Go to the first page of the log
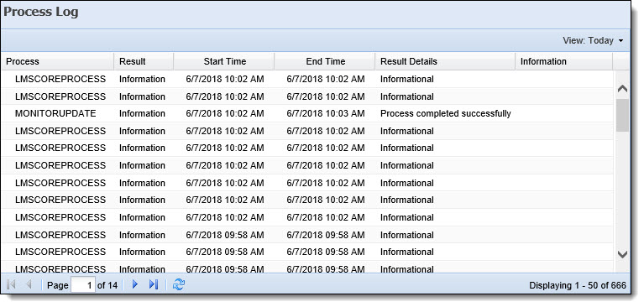Image resolution: width=644 pixels, height=307 pixels. [12, 284]
